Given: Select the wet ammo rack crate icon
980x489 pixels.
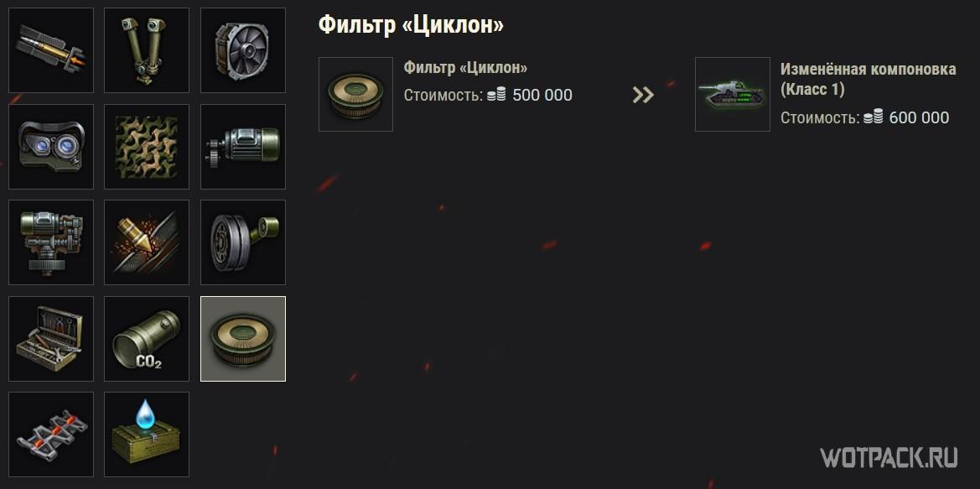Looking at the screenshot, I should 146,434.
